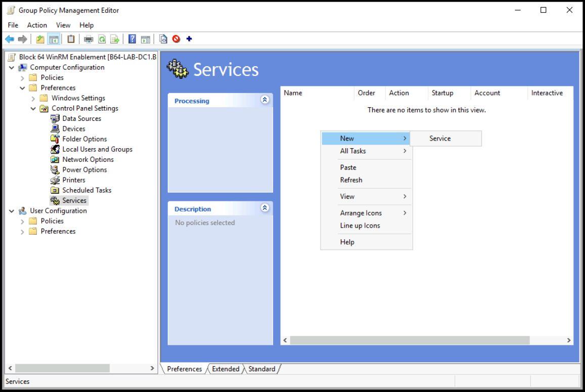The height and width of the screenshot is (392, 585).
Task: Refresh the view using the toolbar refresh icon
Action: [x=102, y=39]
